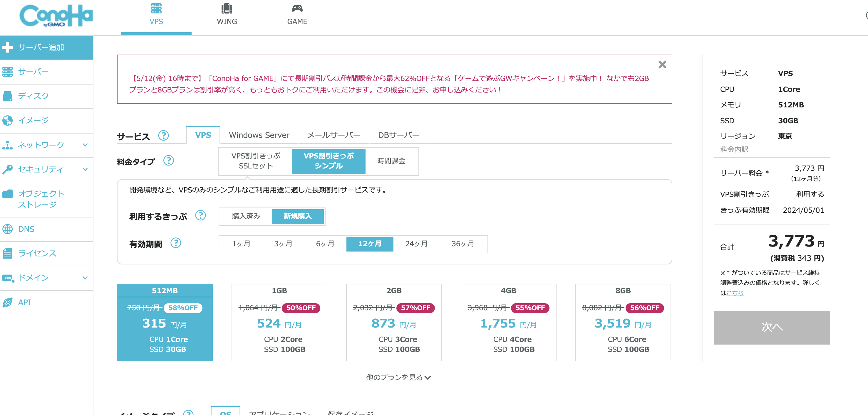Click the DNS globe icon
The width and height of the screenshot is (868, 415).
click(7, 229)
